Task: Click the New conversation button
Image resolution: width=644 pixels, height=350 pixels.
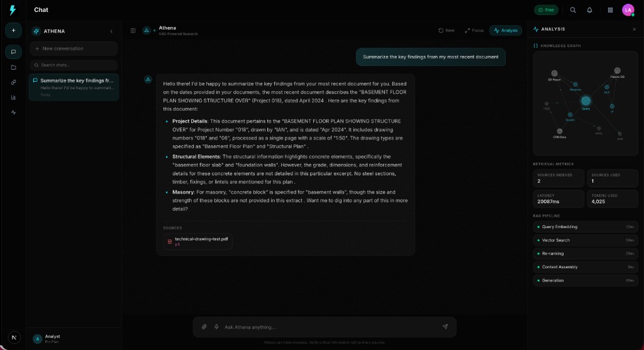Action: click(x=74, y=48)
